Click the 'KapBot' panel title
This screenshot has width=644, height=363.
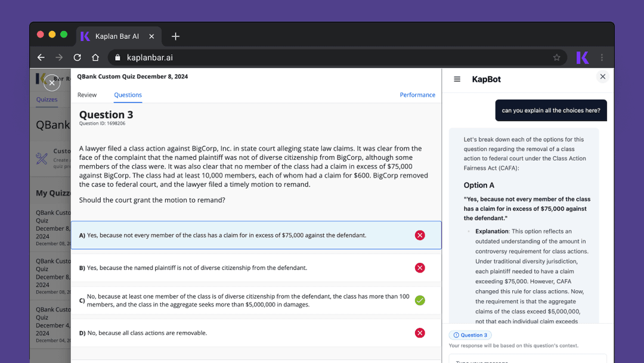click(487, 79)
